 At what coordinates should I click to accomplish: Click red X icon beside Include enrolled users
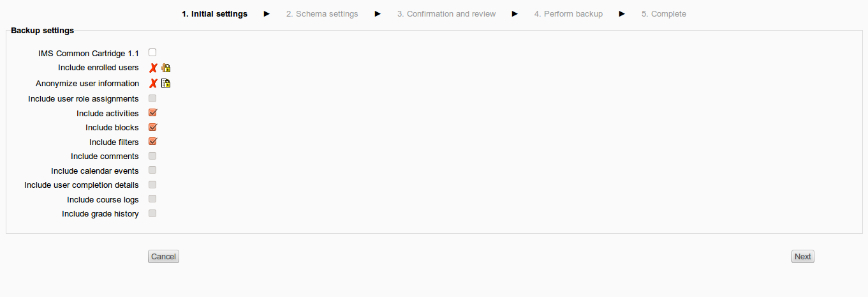(x=153, y=68)
